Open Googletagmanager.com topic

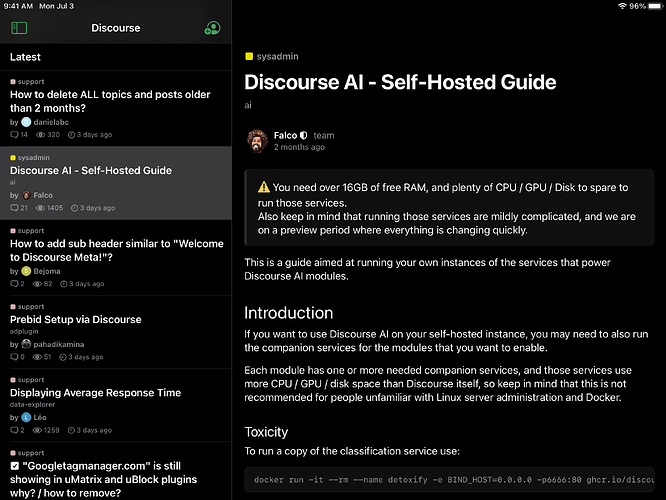116,471
